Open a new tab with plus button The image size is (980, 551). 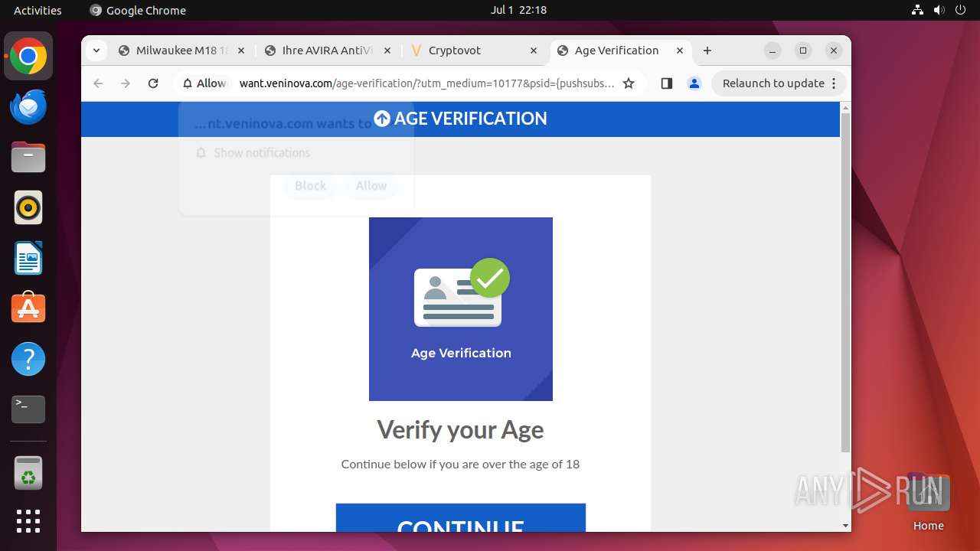pyautogui.click(x=707, y=51)
